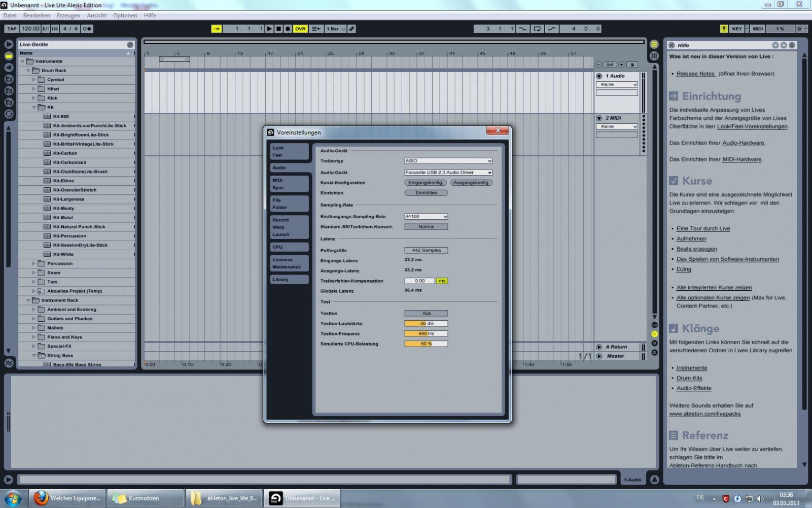Click the Master track unfold button
The width and height of the screenshot is (812, 508).
click(x=599, y=356)
